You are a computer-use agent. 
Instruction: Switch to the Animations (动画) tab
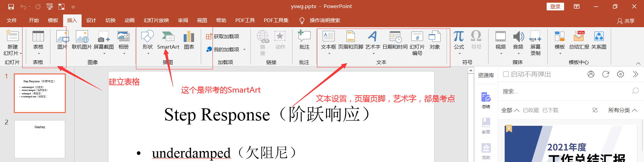pos(130,20)
